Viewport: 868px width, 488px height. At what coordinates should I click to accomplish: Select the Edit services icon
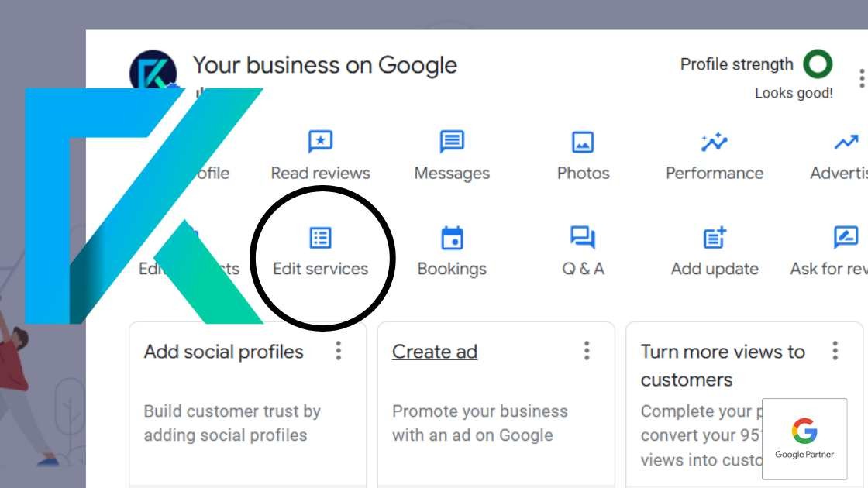320,238
